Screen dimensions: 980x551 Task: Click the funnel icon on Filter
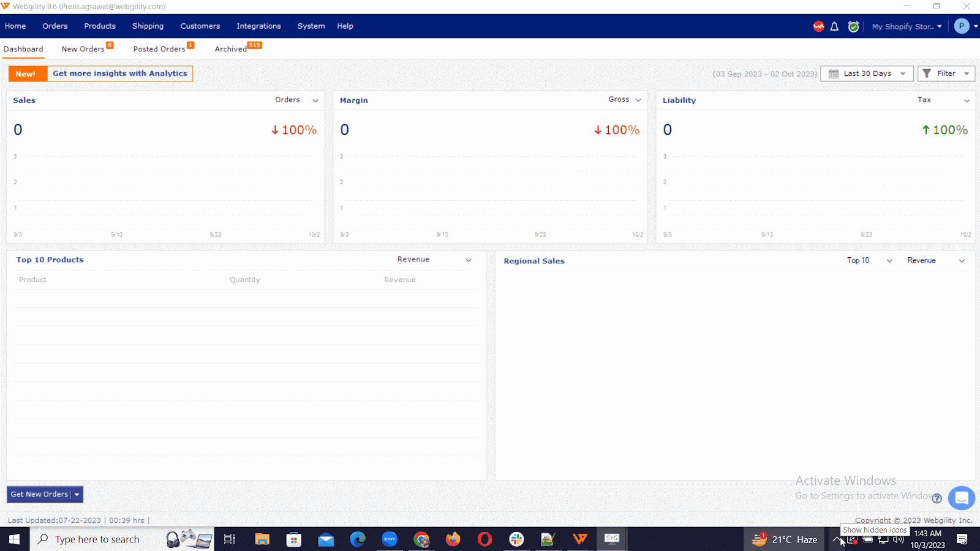[x=927, y=73]
